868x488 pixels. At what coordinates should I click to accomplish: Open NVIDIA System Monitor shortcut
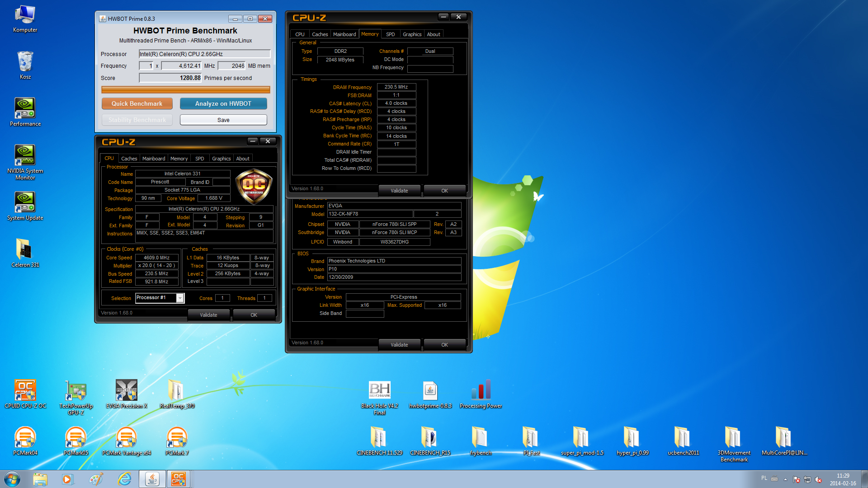click(x=25, y=163)
